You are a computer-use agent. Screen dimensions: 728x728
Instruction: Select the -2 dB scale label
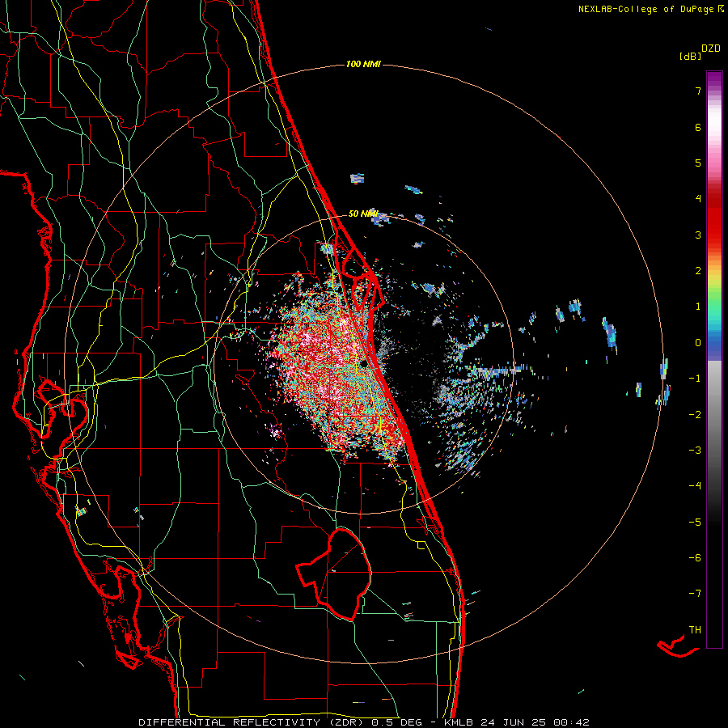[695, 415]
